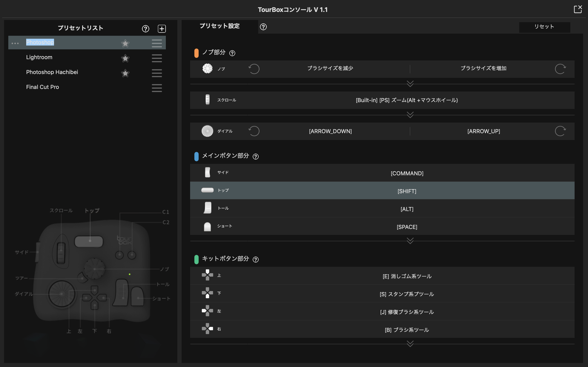Expand the chevron below the scroll row

click(410, 115)
